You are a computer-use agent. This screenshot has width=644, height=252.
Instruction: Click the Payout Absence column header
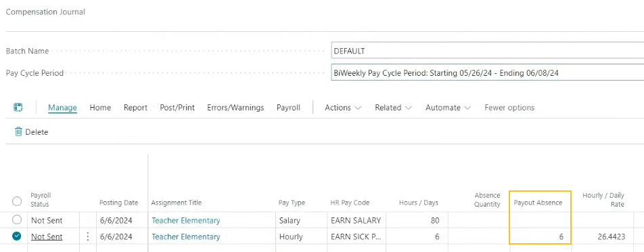click(x=538, y=203)
